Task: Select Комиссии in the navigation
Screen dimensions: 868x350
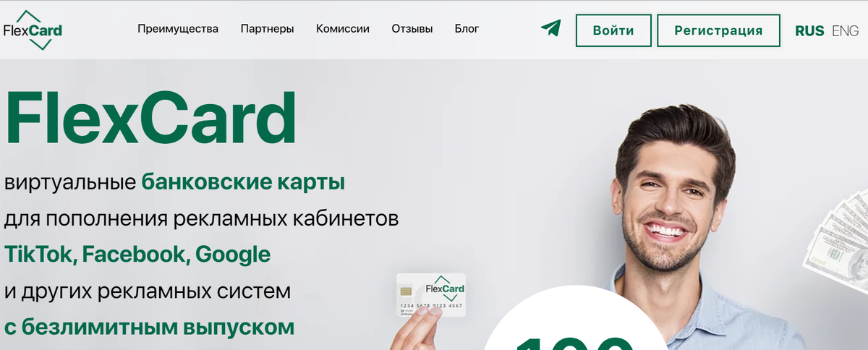Action: pos(343,29)
